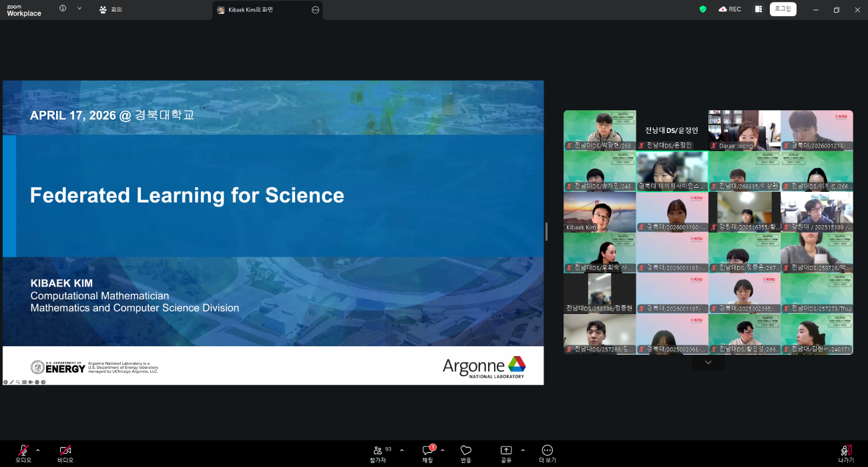Open the 더 보기 more options icon
This screenshot has height=467, width=868.
pyautogui.click(x=548, y=453)
